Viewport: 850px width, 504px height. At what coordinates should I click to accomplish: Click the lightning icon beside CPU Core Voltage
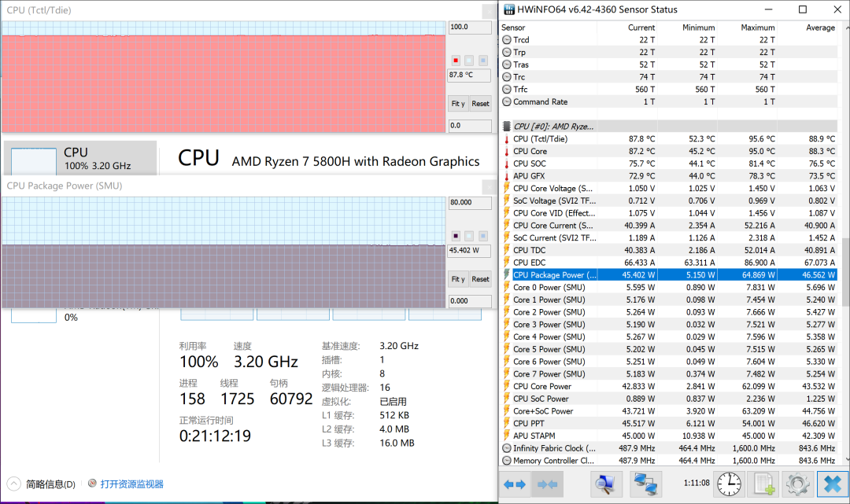[507, 189]
